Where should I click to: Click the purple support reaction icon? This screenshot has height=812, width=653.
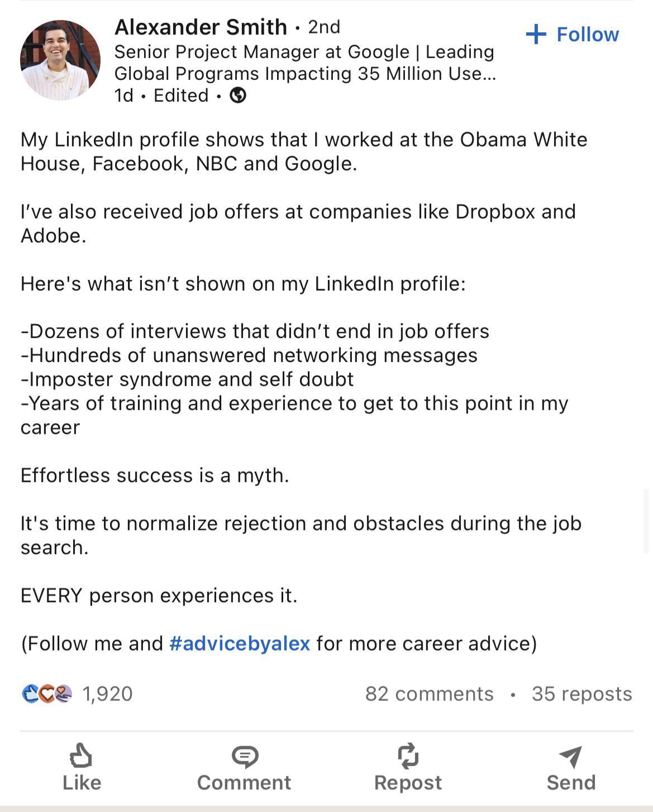64,694
